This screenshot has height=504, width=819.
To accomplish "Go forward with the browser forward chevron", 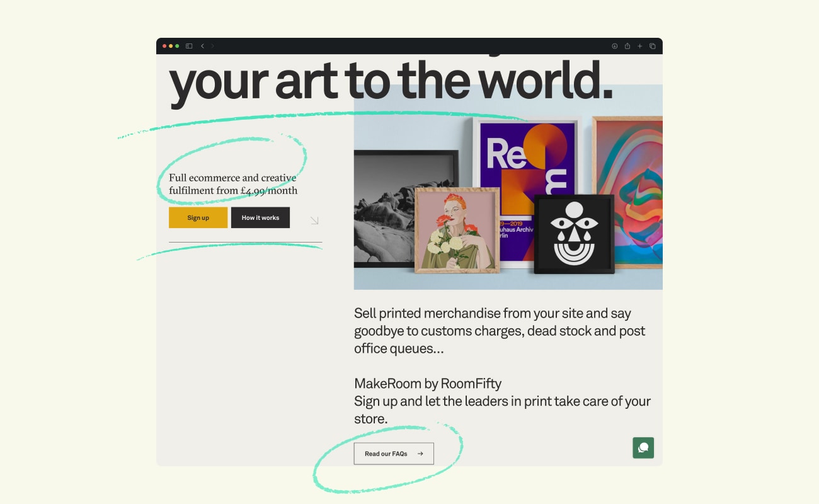I will click(212, 46).
